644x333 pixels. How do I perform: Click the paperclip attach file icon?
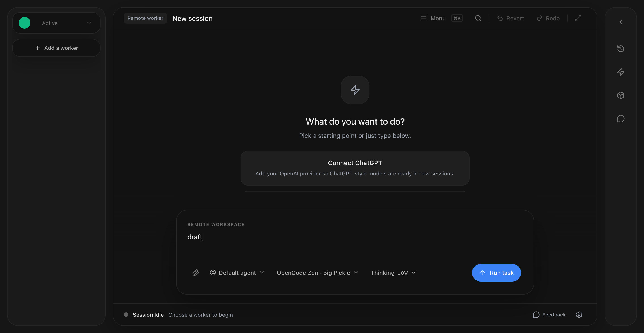tap(195, 272)
